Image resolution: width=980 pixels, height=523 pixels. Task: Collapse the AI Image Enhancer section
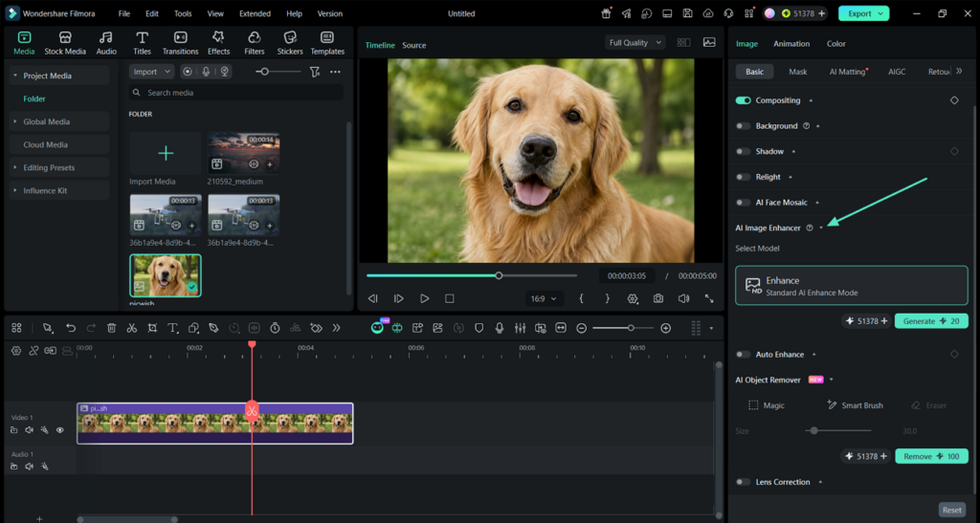tap(821, 228)
